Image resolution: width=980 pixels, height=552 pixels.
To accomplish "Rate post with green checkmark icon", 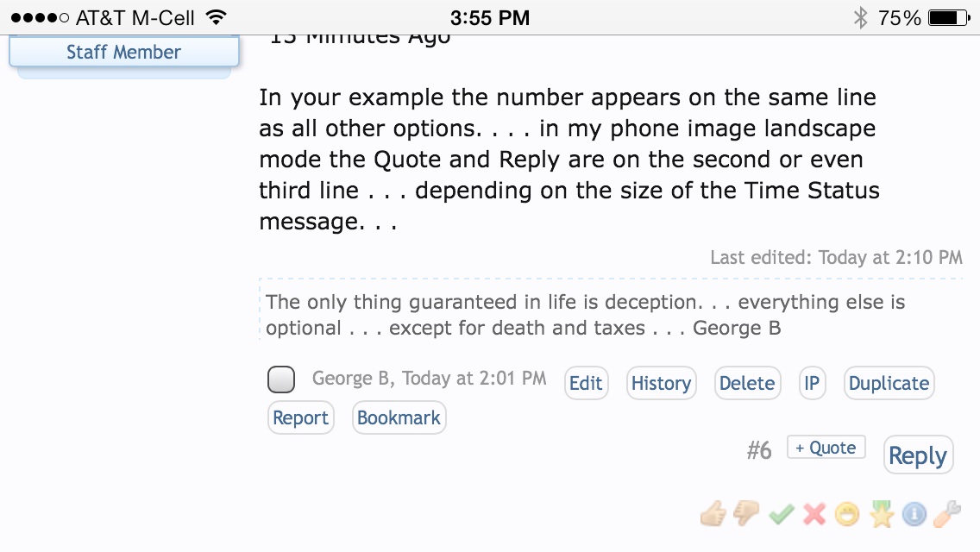I will pyautogui.click(x=781, y=515).
